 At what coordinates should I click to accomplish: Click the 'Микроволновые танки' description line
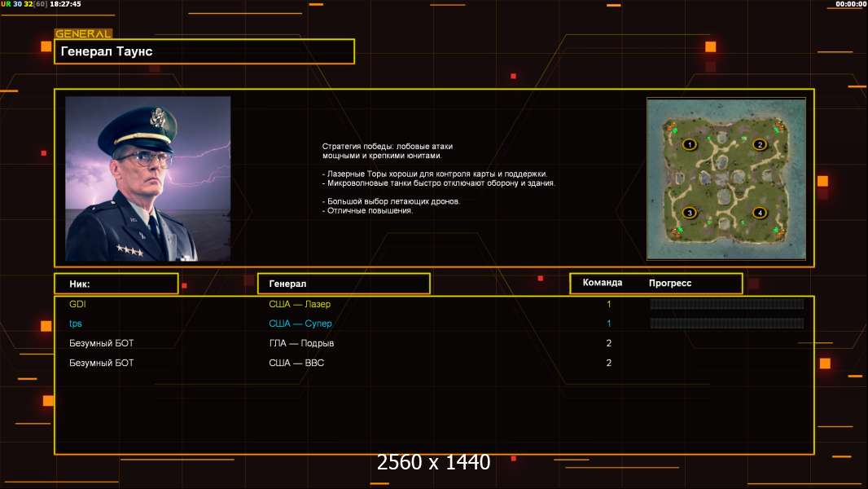(x=438, y=183)
